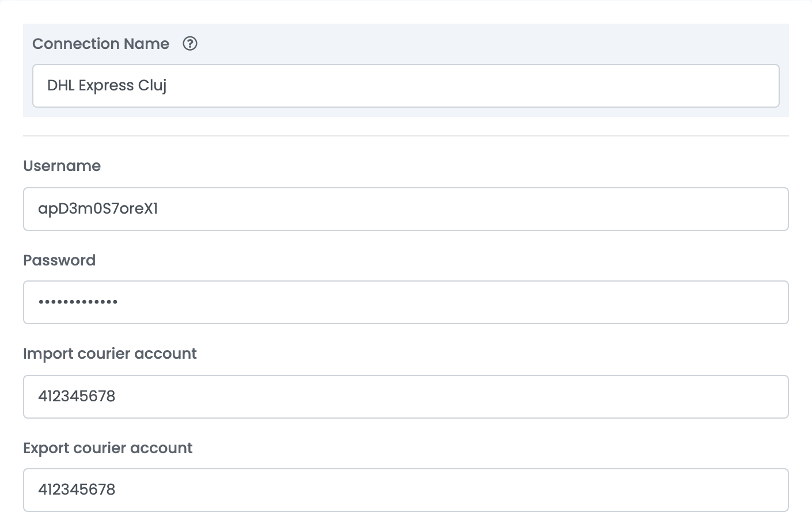
Task: Click the 'Connection Name' label
Action: tap(101, 44)
